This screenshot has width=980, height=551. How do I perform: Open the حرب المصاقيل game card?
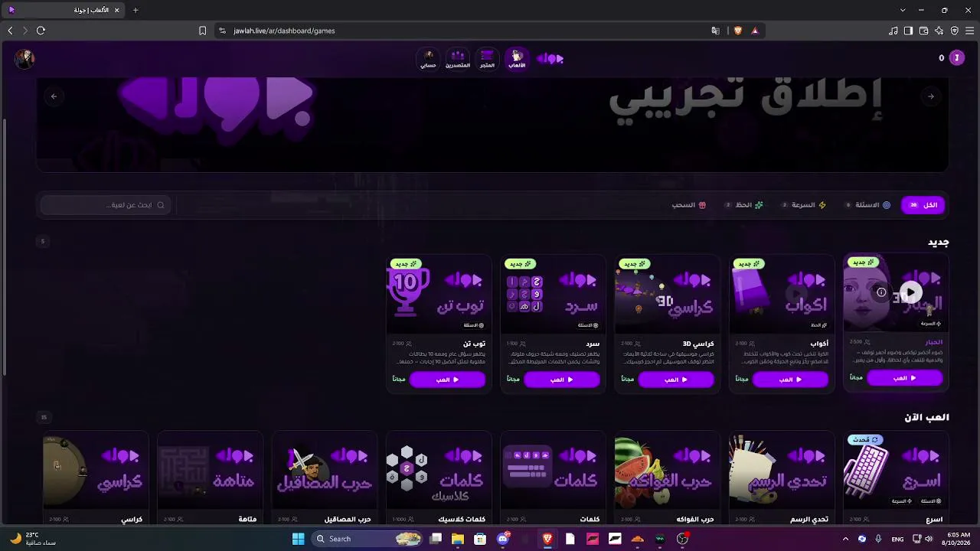[x=325, y=478]
